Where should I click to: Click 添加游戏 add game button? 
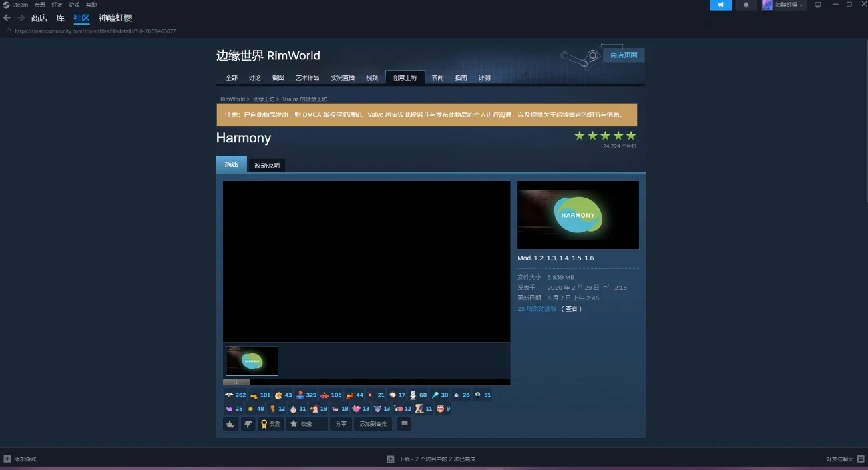point(20,459)
